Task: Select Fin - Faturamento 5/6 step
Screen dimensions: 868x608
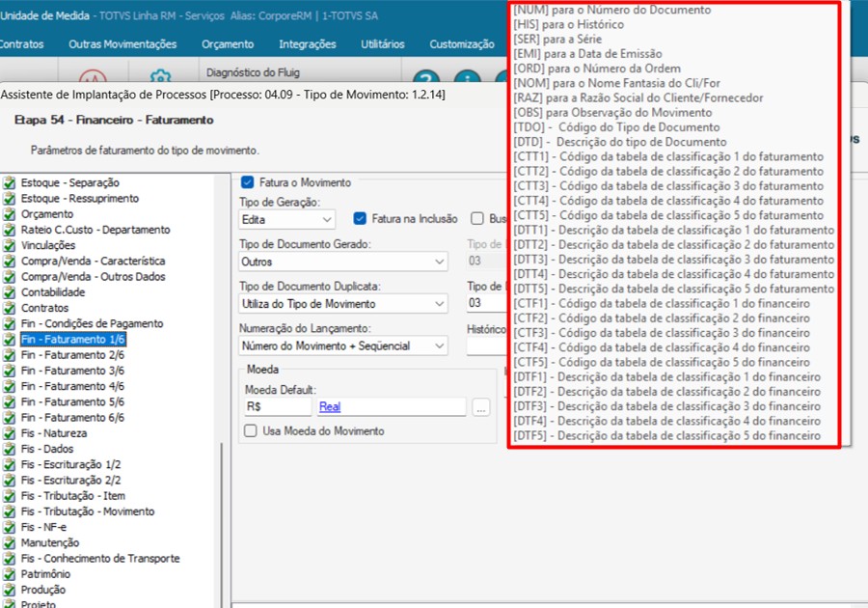Action: [x=72, y=402]
